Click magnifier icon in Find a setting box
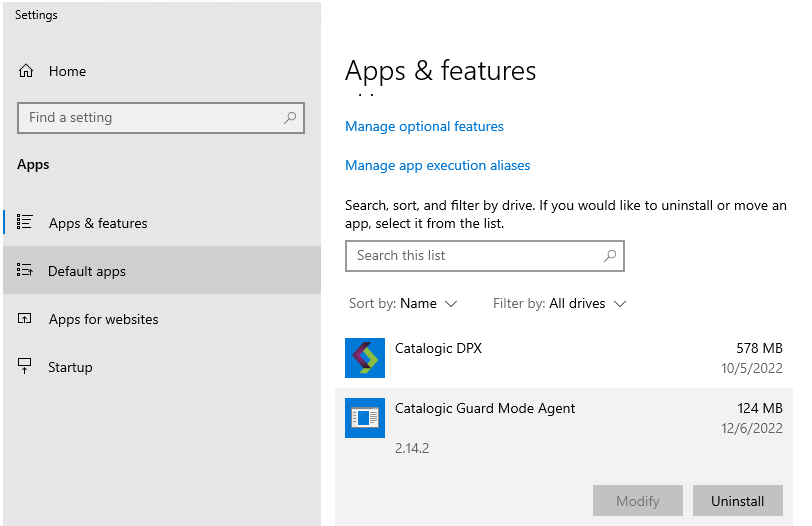812x526 pixels. pos(290,118)
